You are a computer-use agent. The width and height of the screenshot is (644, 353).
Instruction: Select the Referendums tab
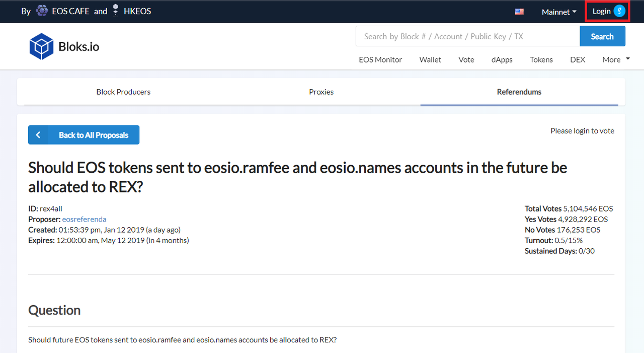519,92
